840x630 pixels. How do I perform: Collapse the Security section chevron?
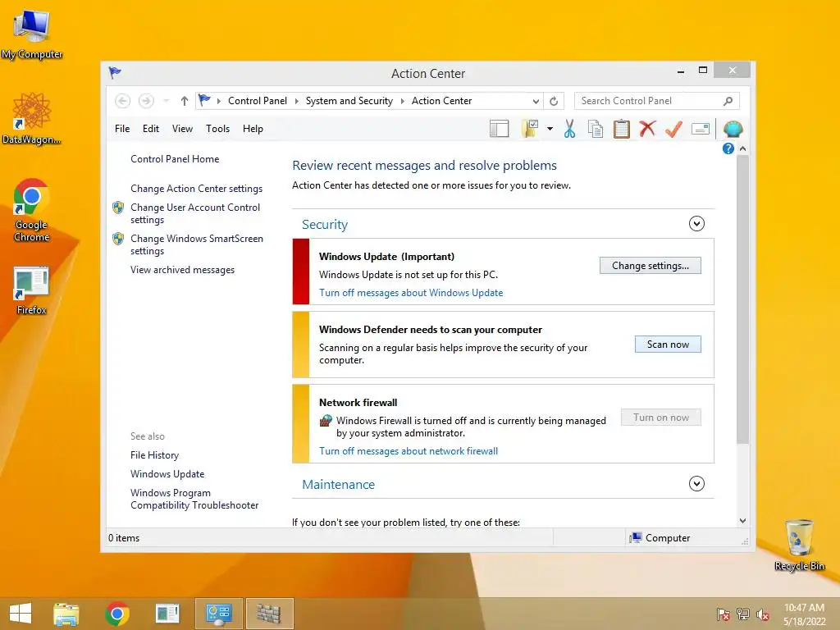pyautogui.click(x=696, y=223)
